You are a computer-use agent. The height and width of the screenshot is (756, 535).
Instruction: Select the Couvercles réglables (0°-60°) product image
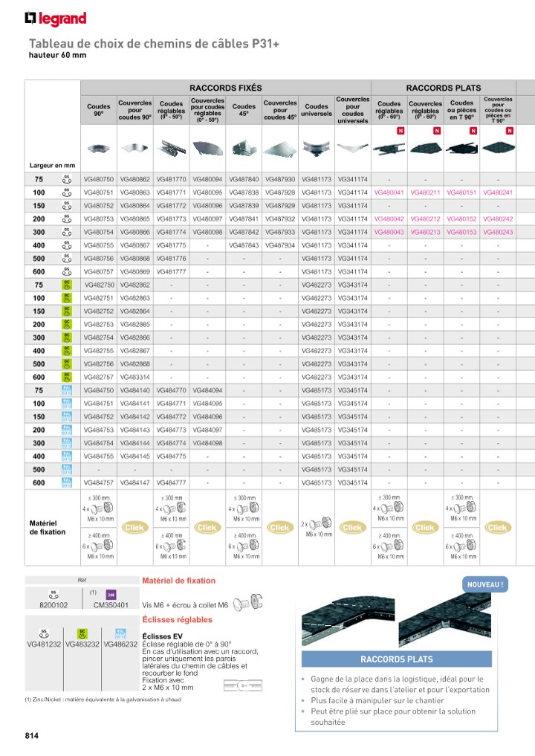426,147
